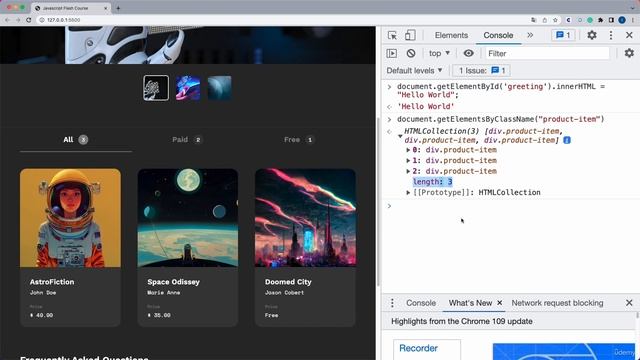Open the Default levels dropdown
Screen dimensions: 640x360
(x=414, y=71)
